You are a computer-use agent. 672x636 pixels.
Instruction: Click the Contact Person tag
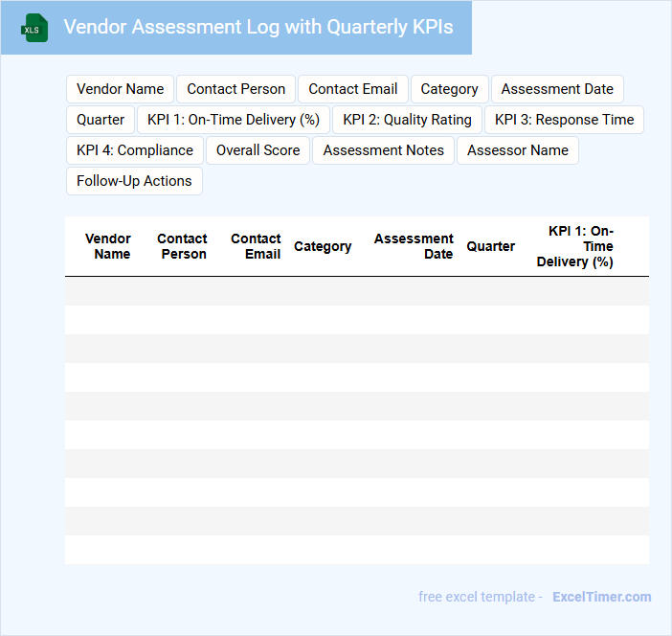[x=235, y=89]
